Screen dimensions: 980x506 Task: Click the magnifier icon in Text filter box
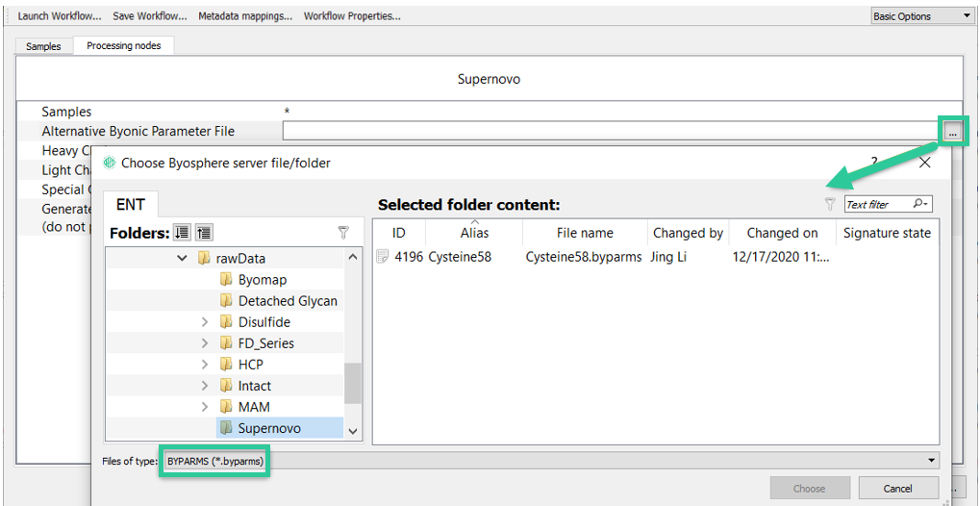point(921,204)
